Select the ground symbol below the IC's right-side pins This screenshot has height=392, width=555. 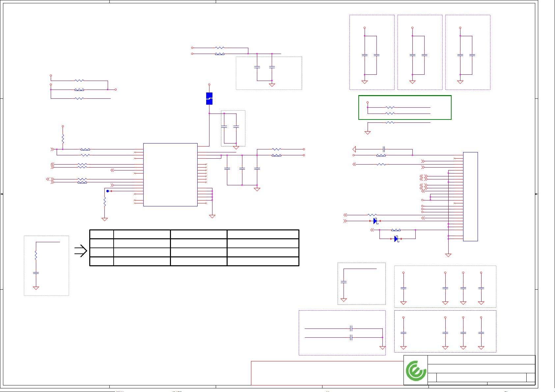[212, 217]
